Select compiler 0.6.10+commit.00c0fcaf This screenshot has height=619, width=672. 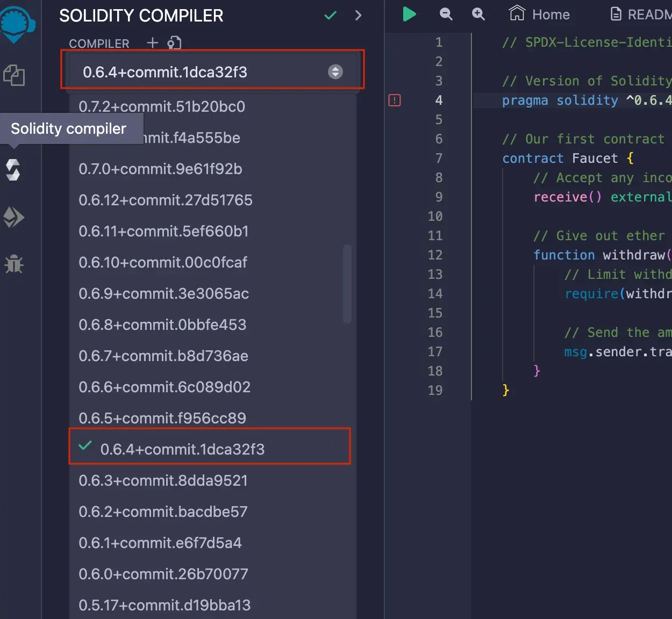click(212, 262)
